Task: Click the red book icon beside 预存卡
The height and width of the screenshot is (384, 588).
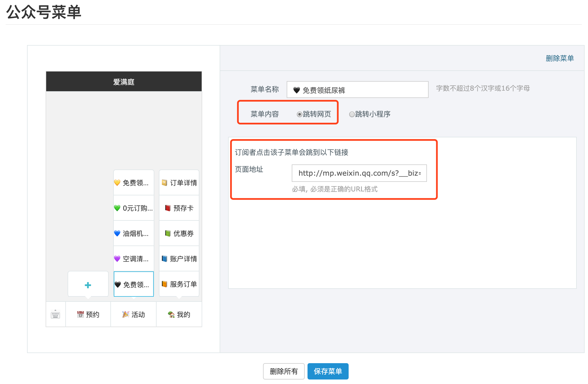Action: [168, 208]
